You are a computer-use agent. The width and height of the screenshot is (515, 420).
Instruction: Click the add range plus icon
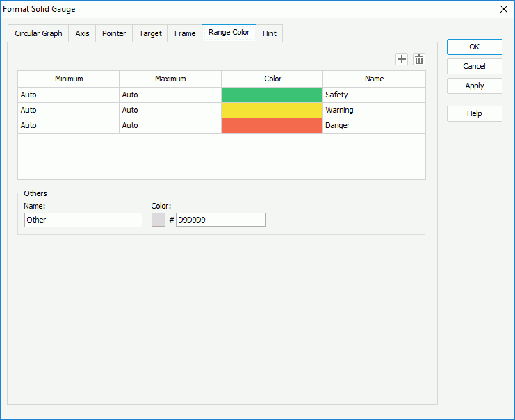pos(402,59)
